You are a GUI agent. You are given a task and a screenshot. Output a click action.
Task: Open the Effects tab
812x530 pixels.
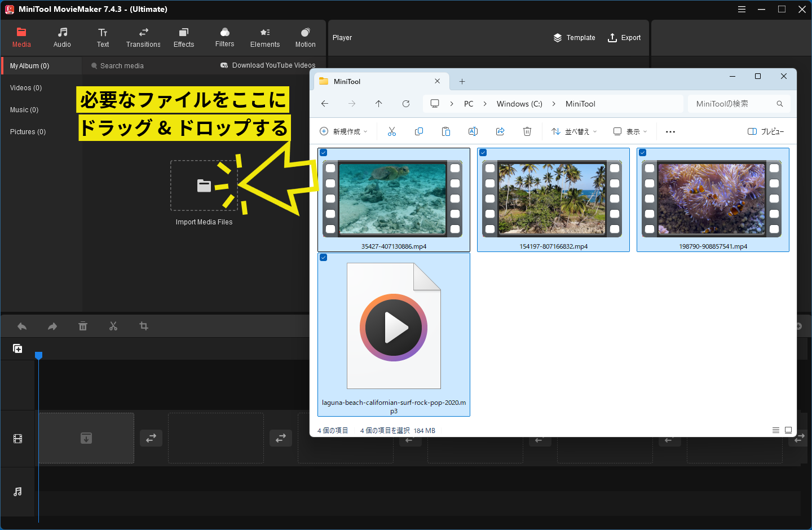coord(184,38)
